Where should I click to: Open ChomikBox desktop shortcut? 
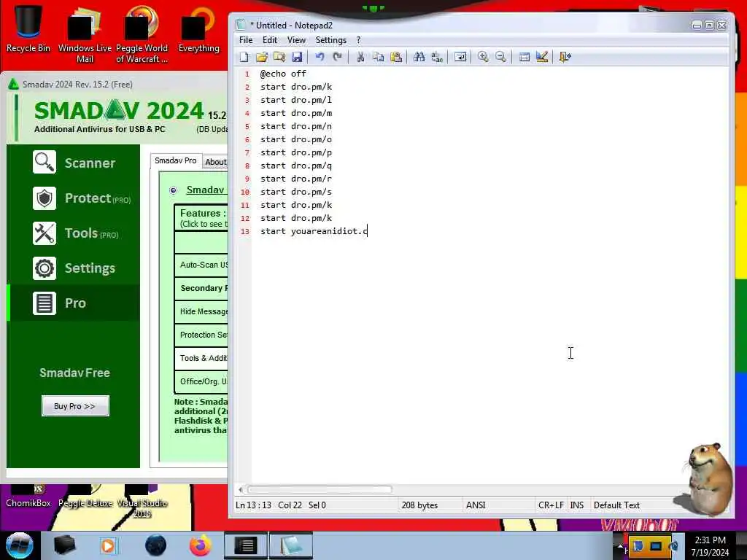pos(28,496)
